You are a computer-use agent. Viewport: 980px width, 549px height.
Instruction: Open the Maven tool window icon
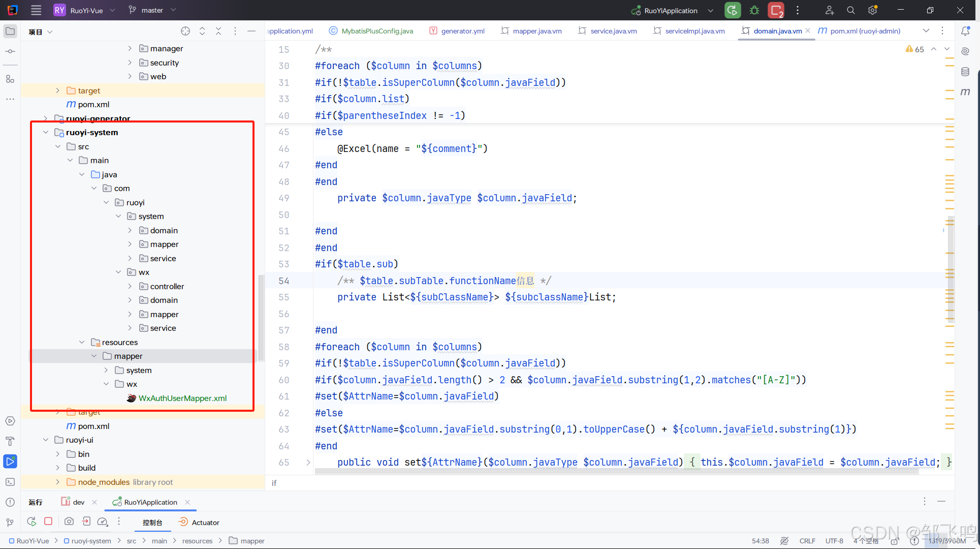click(965, 92)
